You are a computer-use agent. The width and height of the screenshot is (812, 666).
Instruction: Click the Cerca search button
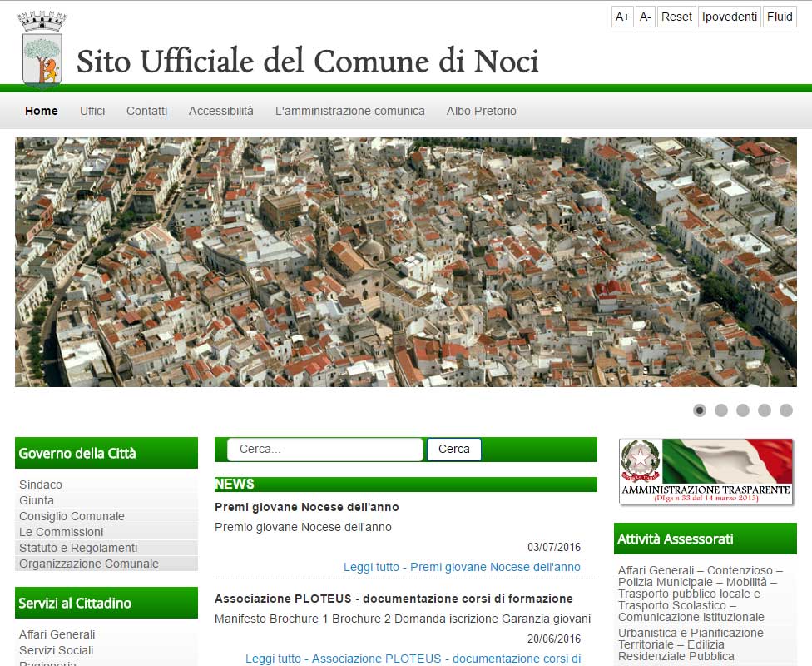click(x=454, y=450)
